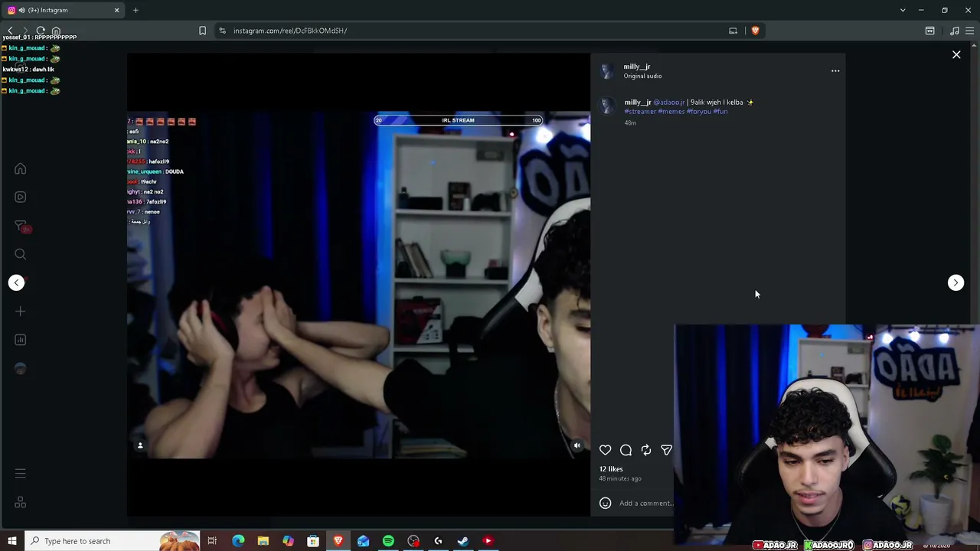Open the post's three-dot options menu
Viewport: 980px width, 551px height.
pyautogui.click(x=835, y=71)
